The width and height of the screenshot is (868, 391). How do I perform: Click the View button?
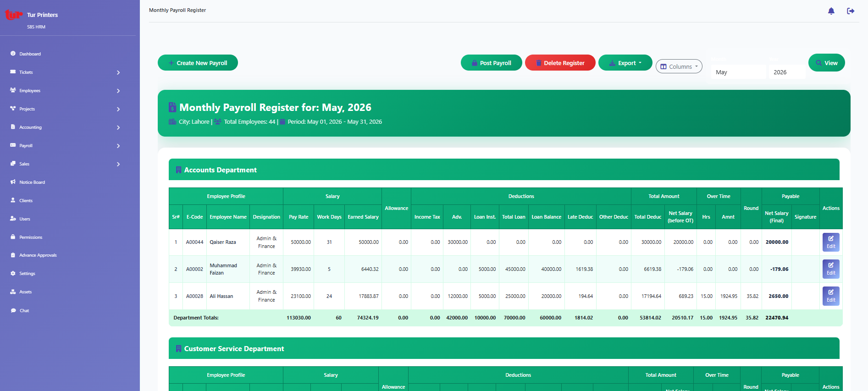[826, 63]
